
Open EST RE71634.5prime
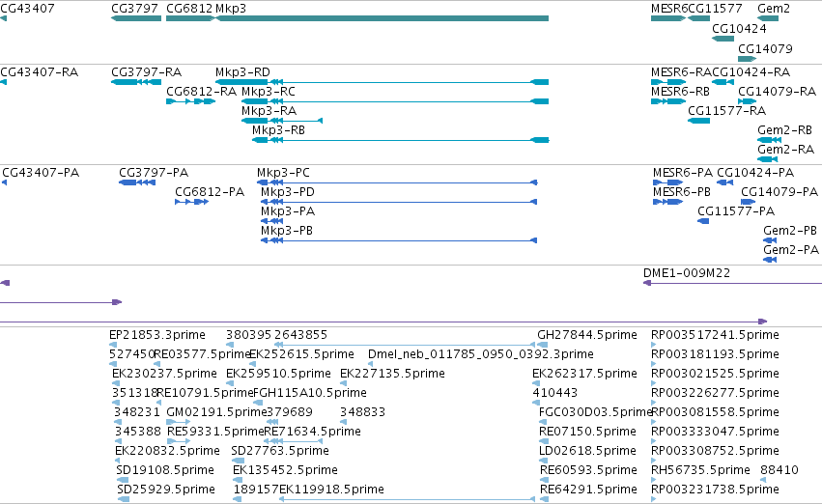pyautogui.click(x=312, y=432)
